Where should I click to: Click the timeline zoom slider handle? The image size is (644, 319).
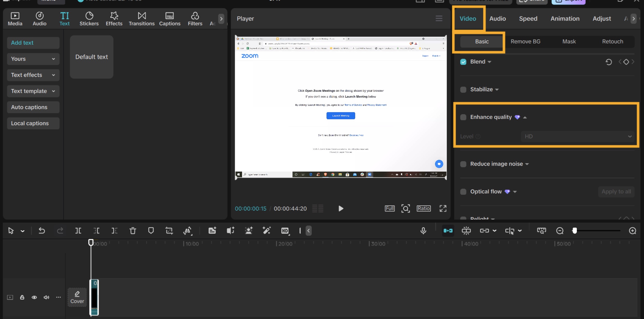tap(574, 231)
